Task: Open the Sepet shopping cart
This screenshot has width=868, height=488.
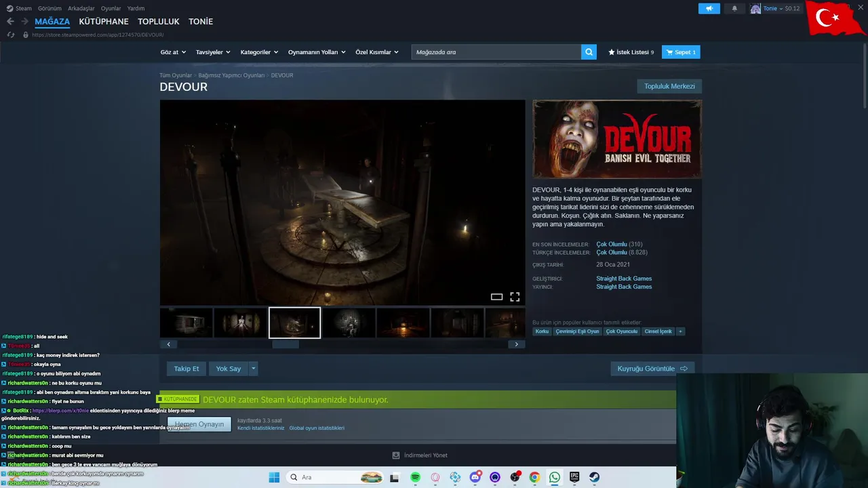Action: click(681, 52)
